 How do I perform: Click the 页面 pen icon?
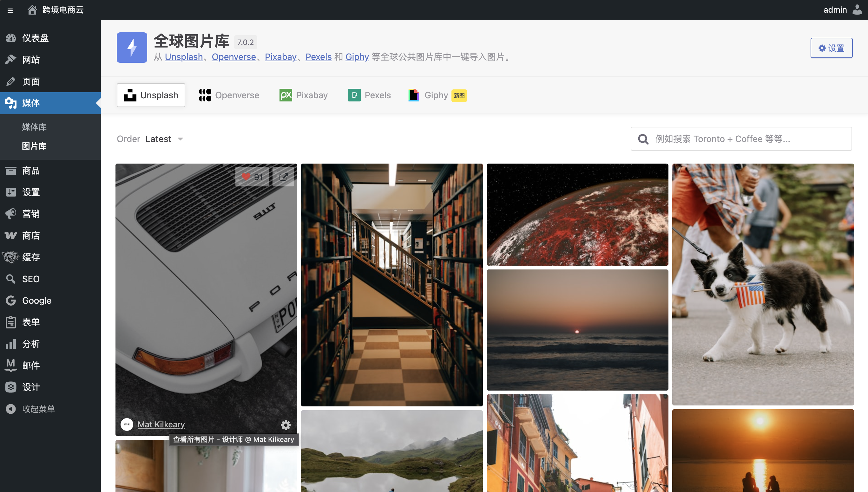click(11, 81)
